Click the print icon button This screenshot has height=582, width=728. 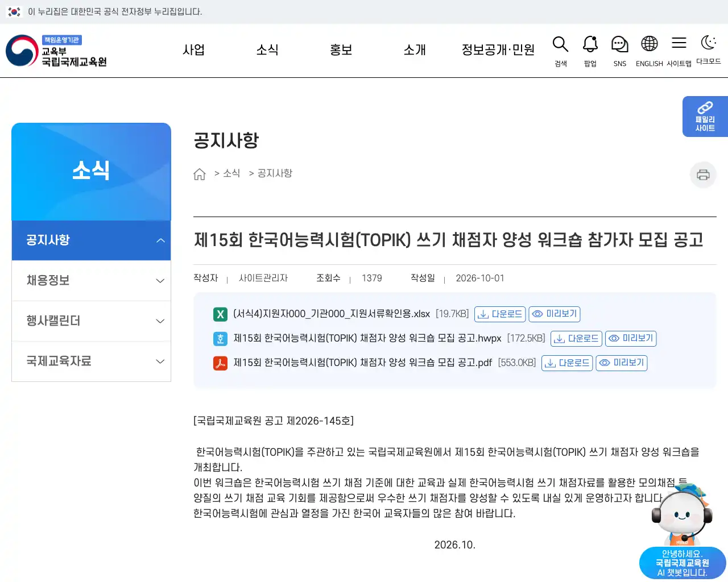(x=703, y=174)
